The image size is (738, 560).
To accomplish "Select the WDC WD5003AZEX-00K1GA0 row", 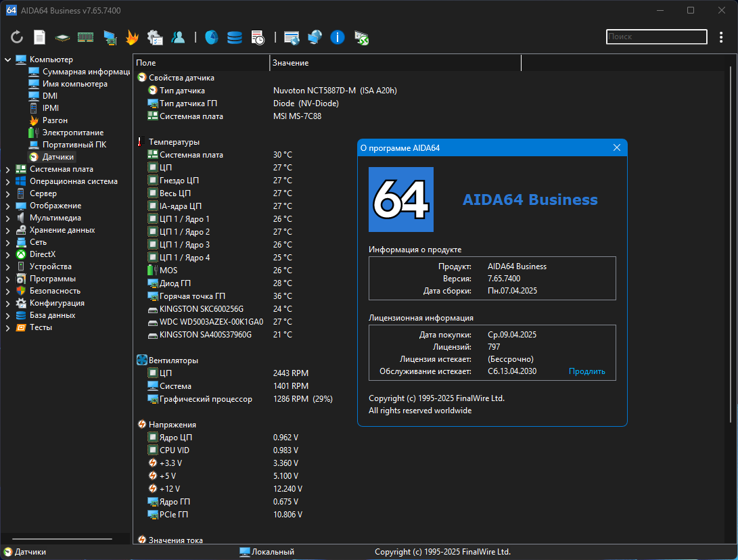I will (x=219, y=322).
